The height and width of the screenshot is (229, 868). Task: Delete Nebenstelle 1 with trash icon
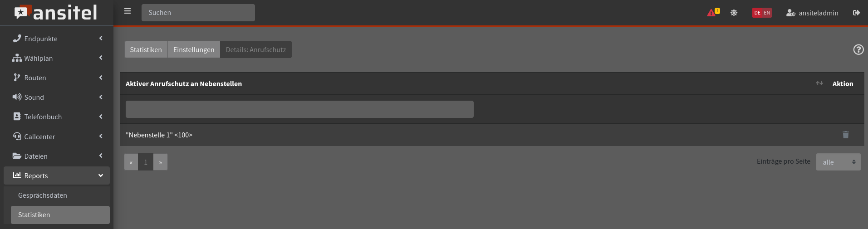tap(846, 135)
